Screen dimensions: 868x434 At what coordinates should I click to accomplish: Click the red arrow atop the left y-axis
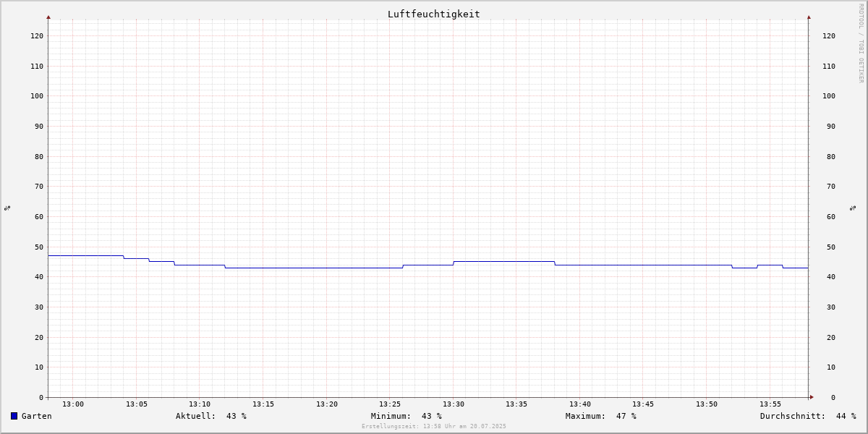[48, 17]
